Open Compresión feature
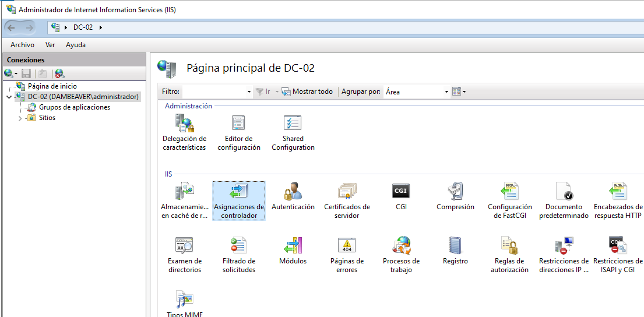The image size is (644, 317). coord(456,196)
